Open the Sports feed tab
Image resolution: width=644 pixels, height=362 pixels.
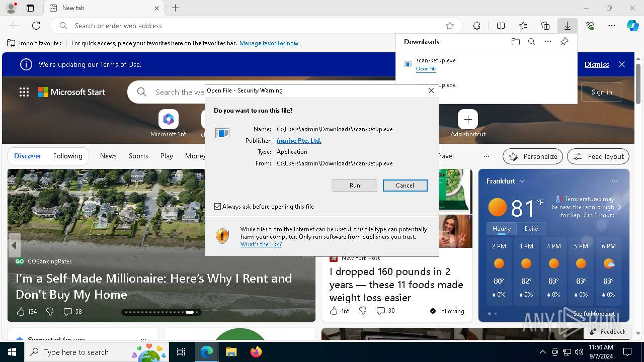[138, 156]
